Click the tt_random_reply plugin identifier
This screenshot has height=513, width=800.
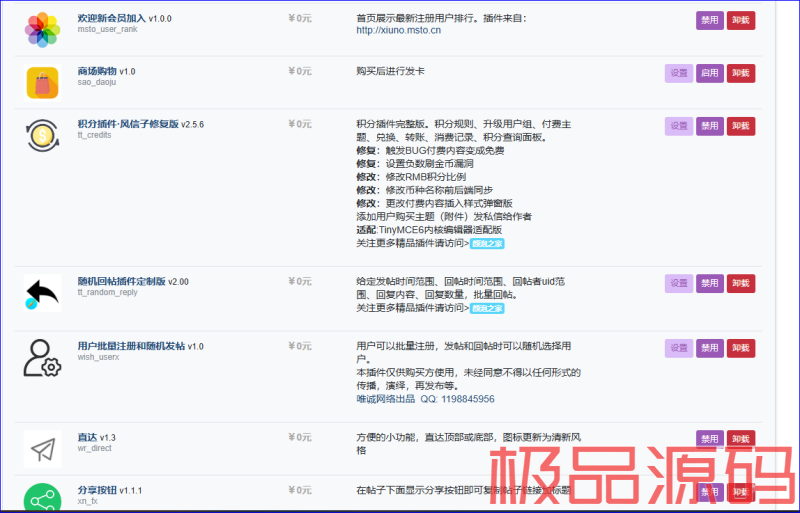pos(107,292)
